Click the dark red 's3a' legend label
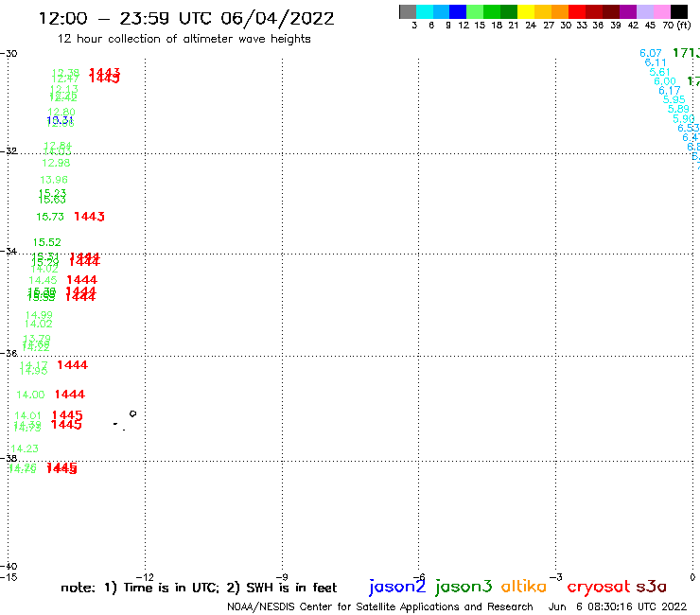The height and width of the screenshot is (615, 700). pos(652,587)
